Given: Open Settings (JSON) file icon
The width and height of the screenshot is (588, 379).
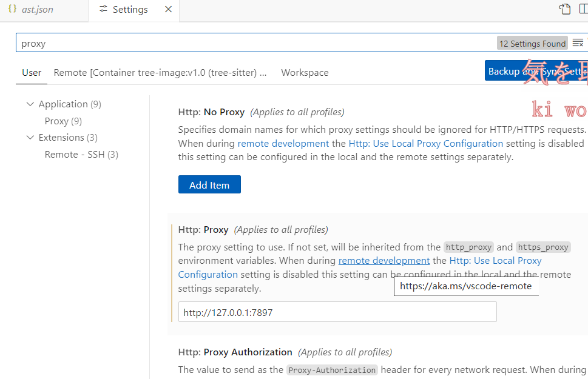Looking at the screenshot, I should coord(565,8).
